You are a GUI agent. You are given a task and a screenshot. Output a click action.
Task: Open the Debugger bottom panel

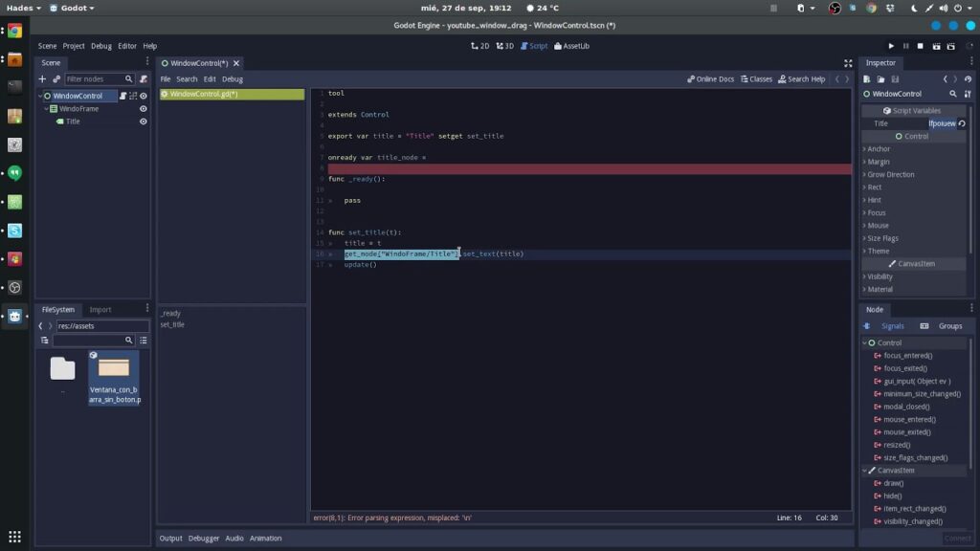(x=202, y=539)
